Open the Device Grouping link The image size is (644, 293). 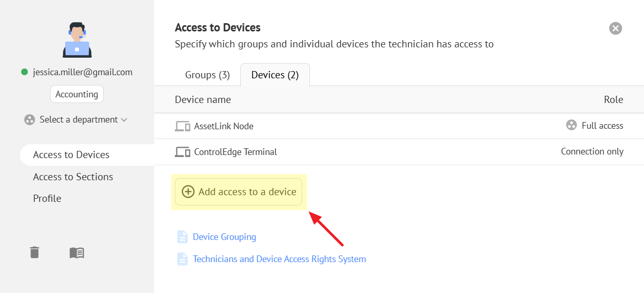[x=224, y=237]
